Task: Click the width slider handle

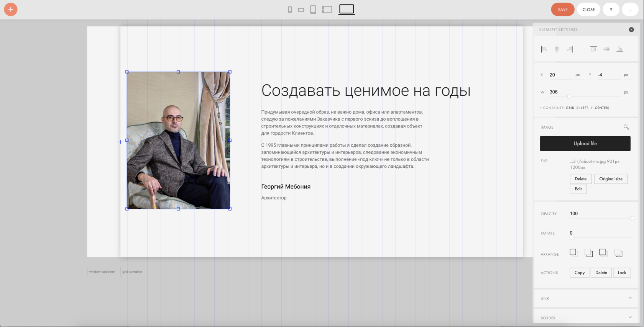Action: tap(569, 96)
